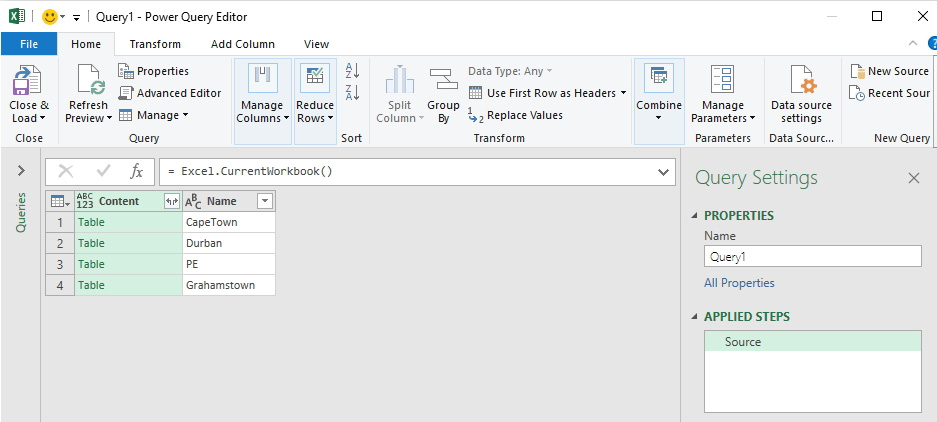Click the fx add step icon
937x422 pixels.
pyautogui.click(x=137, y=172)
